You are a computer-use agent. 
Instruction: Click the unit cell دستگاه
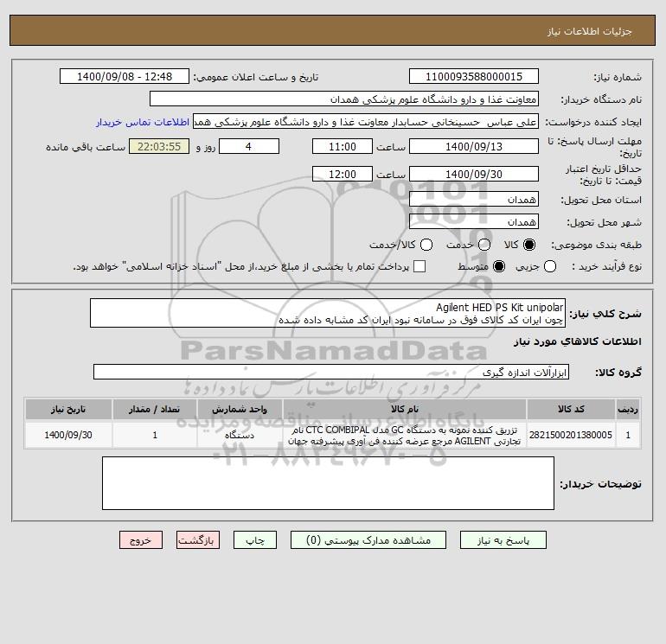tap(240, 435)
